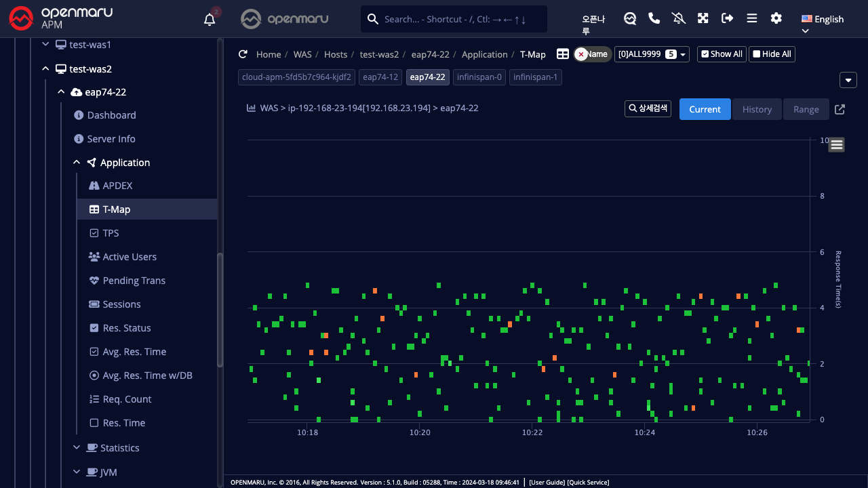This screenshot has width=868, height=488.
Task: Open the settings gear icon
Action: point(776,18)
